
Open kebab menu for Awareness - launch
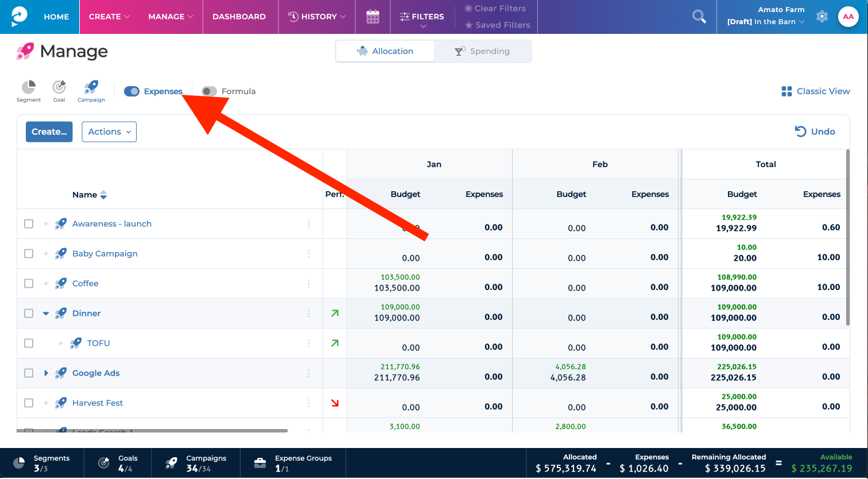pyautogui.click(x=308, y=224)
